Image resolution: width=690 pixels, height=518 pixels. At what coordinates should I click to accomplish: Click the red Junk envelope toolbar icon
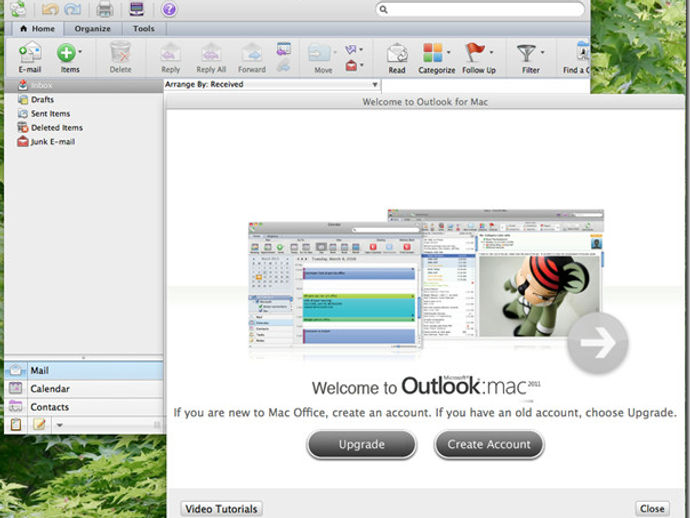point(351,66)
